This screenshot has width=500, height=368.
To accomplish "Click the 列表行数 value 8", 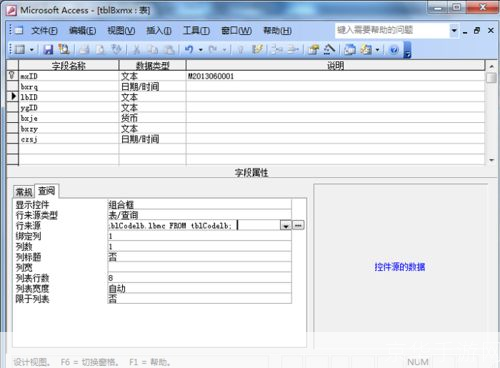I will pyautogui.click(x=199, y=278).
